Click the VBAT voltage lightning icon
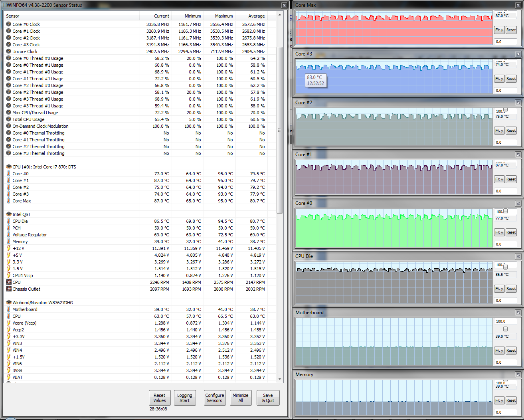 click(8, 377)
